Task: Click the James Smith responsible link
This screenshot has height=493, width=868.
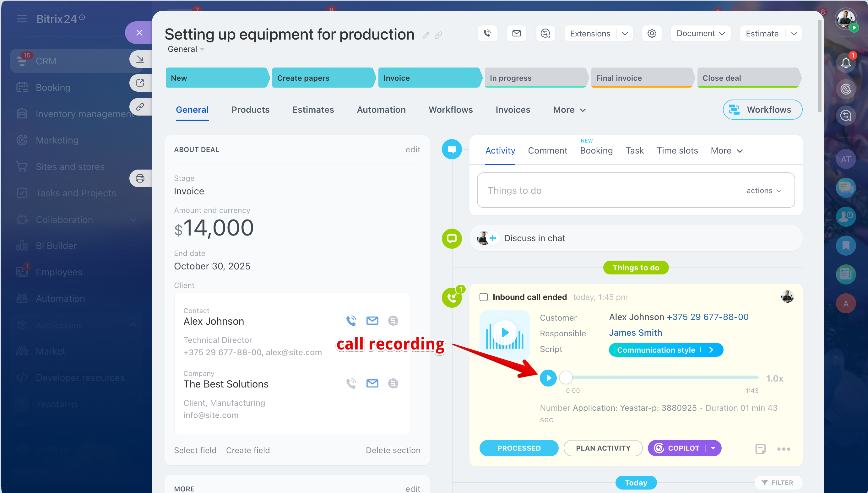Action: (635, 333)
